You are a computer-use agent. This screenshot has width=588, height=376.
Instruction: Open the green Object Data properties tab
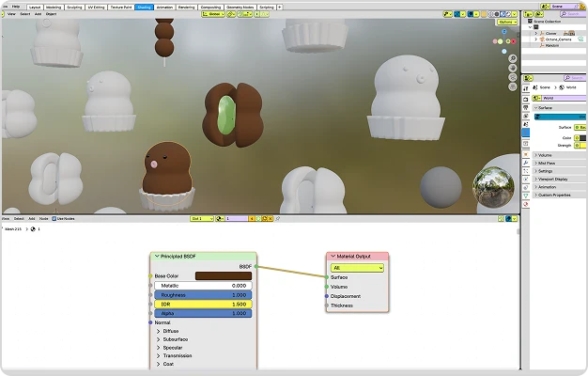[x=526, y=196]
